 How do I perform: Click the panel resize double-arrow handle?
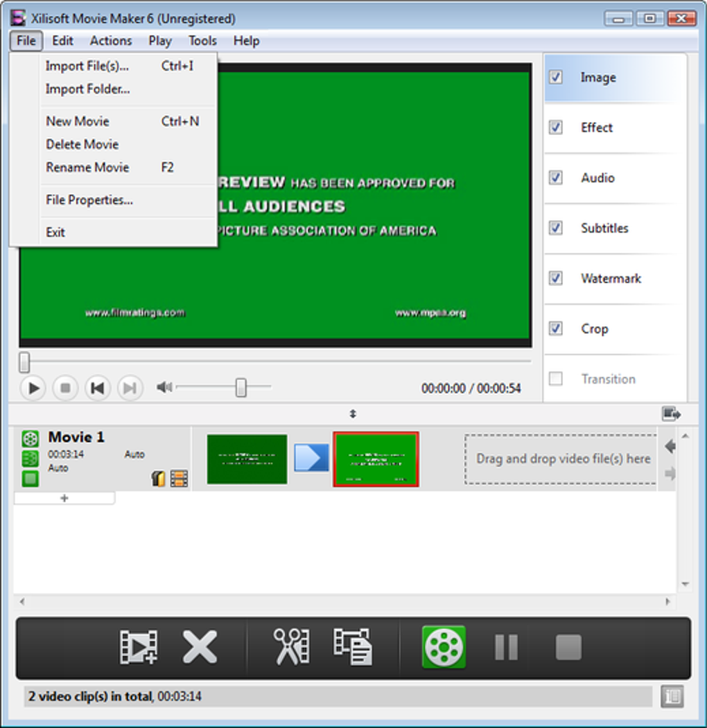353,414
